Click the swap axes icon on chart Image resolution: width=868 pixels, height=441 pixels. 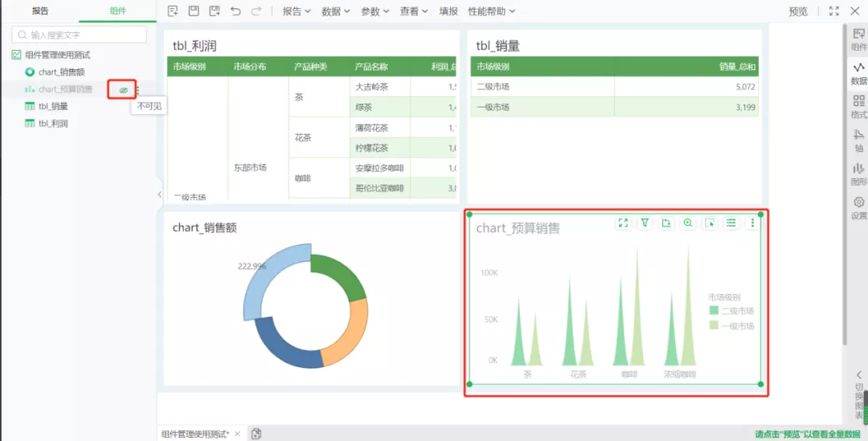(x=666, y=223)
